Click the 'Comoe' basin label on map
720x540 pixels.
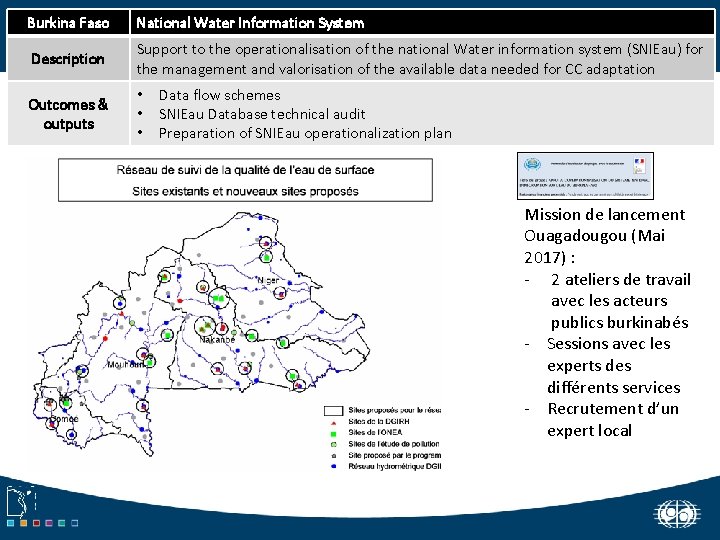64,419
